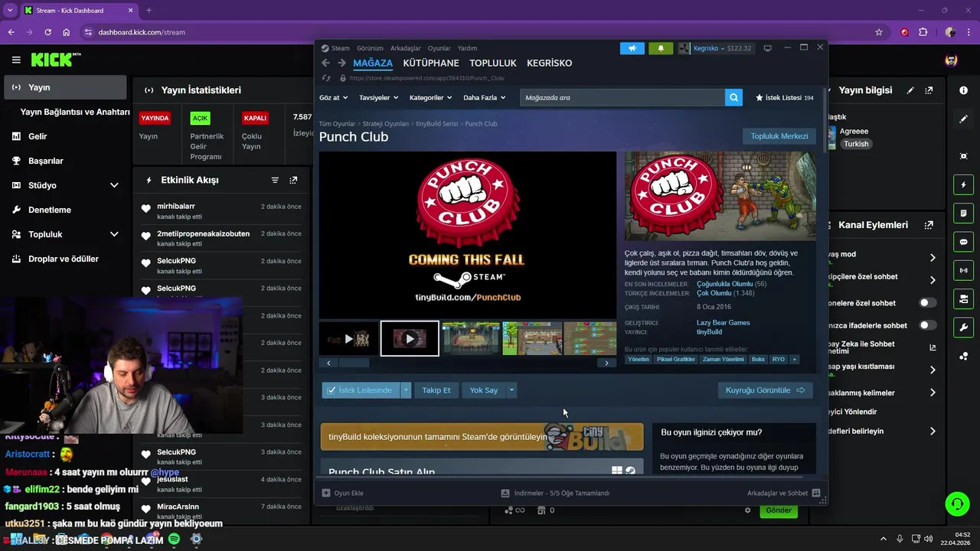Open the Steam announcements megaphone icon

[632, 48]
